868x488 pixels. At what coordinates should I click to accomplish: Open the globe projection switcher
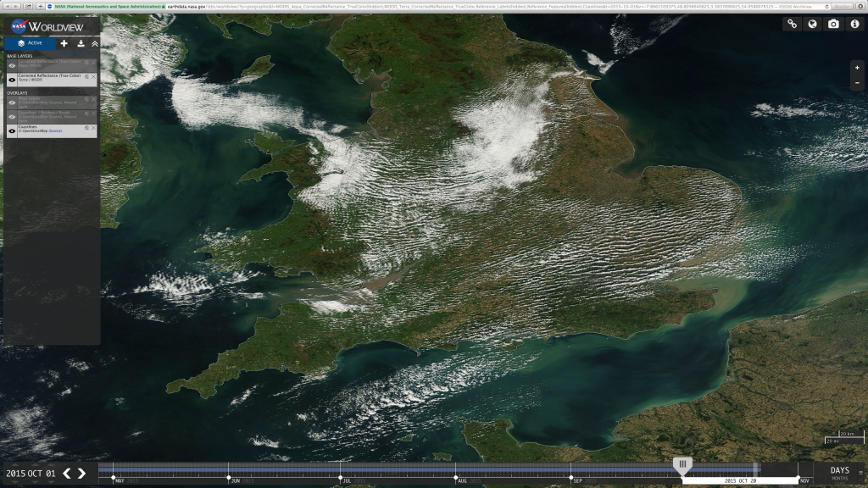(x=813, y=24)
